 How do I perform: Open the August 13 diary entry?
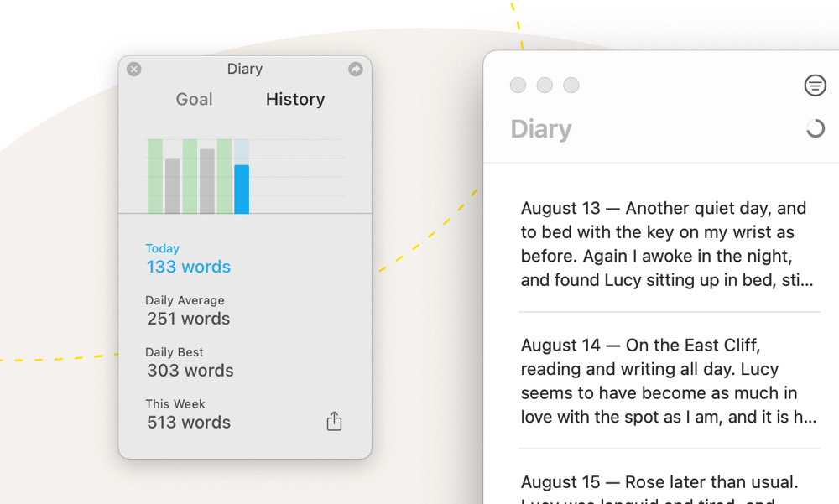point(668,244)
